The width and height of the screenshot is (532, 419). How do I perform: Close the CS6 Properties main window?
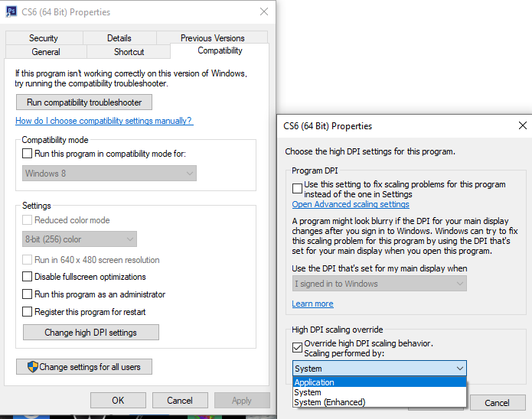264,12
